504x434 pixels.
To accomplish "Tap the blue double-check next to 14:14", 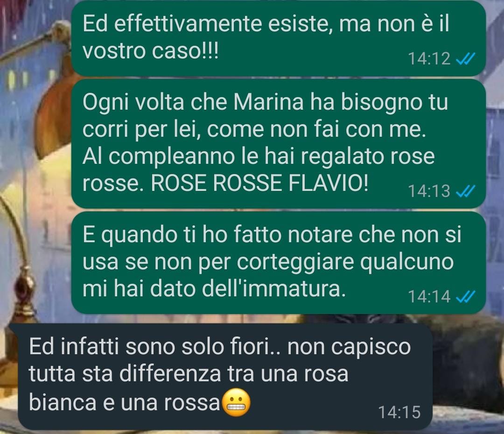I will pyautogui.click(x=466, y=296).
